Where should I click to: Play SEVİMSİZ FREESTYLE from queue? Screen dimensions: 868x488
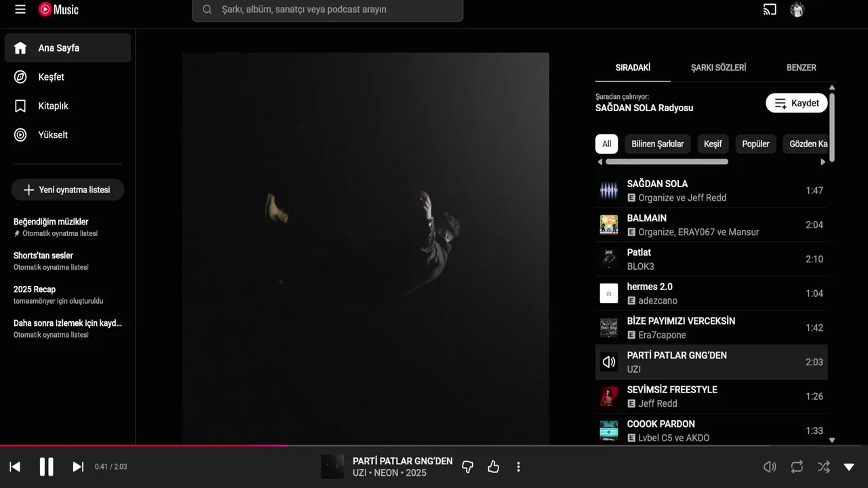tap(711, 396)
